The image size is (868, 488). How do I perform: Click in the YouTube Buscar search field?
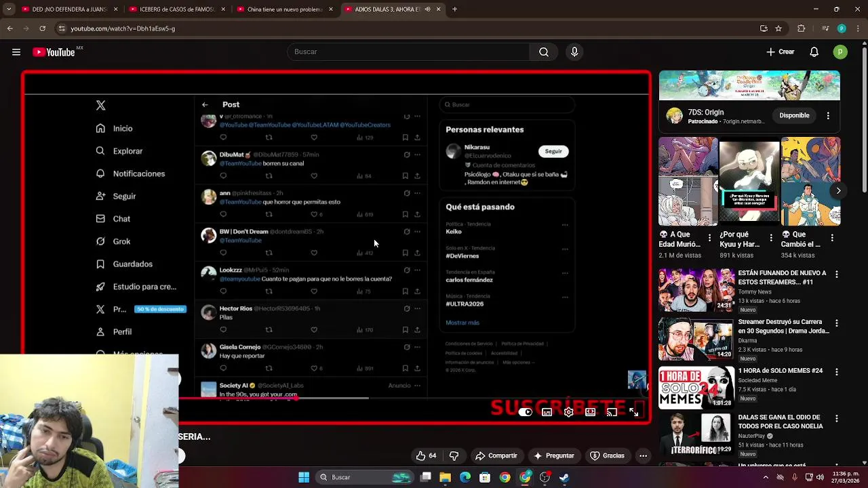point(408,52)
